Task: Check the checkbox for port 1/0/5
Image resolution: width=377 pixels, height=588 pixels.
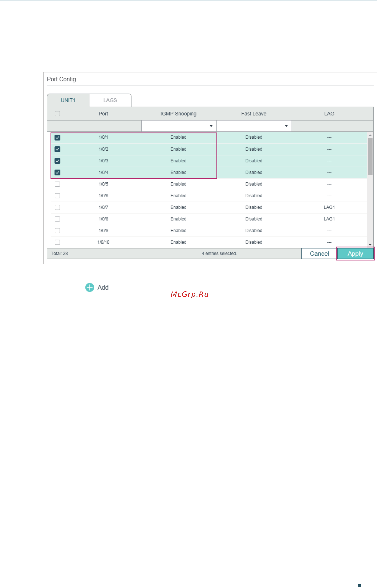Action: [57, 184]
